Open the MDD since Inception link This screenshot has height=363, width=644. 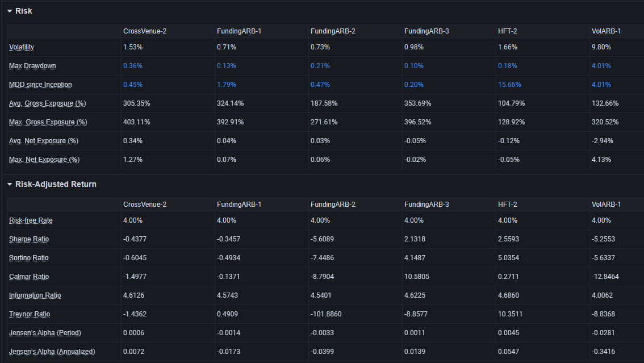click(x=40, y=85)
